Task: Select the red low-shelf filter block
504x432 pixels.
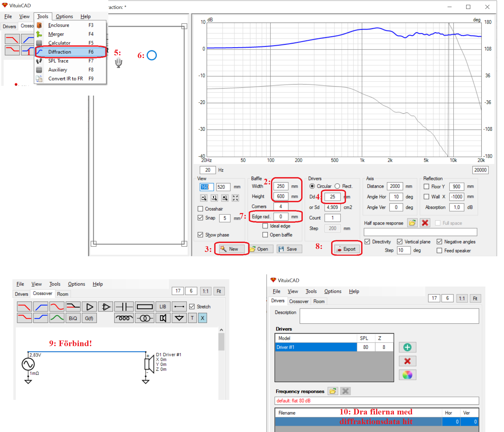Action: [x=24, y=318]
